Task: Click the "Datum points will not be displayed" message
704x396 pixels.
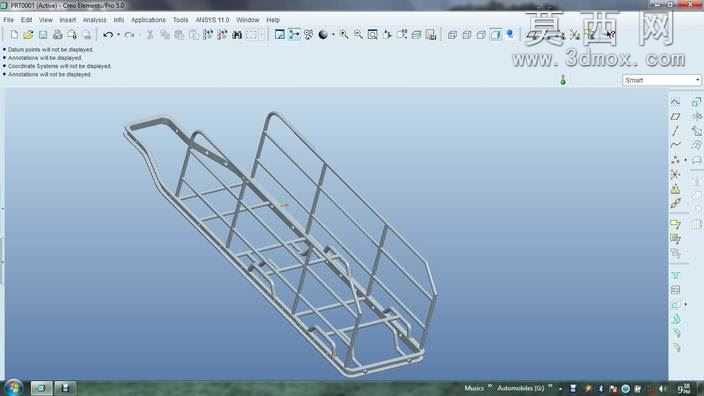Action: point(50,50)
